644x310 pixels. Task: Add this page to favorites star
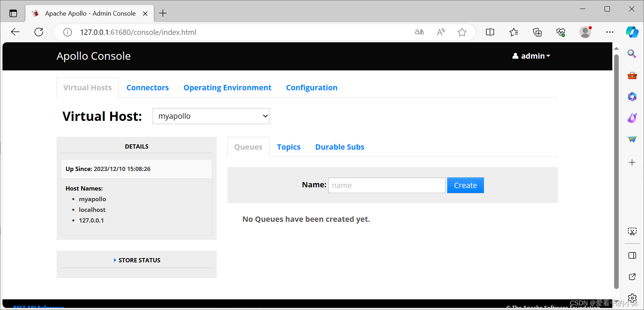click(462, 32)
